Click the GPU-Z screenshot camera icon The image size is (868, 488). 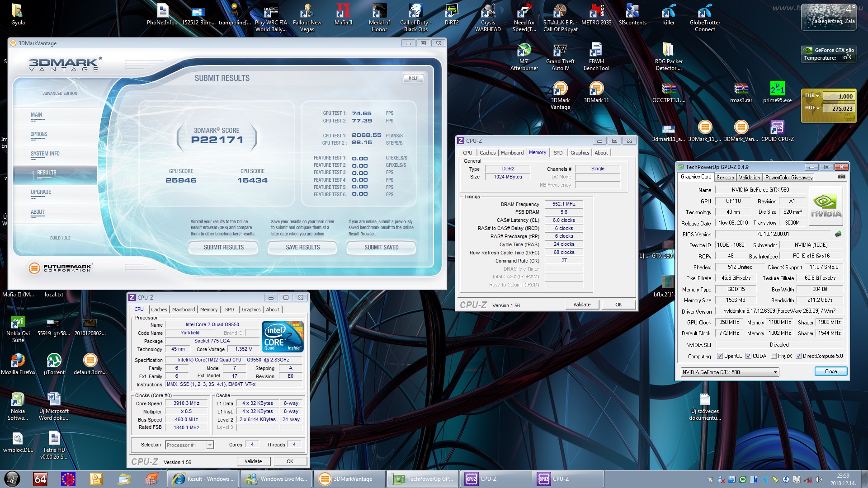click(x=841, y=177)
